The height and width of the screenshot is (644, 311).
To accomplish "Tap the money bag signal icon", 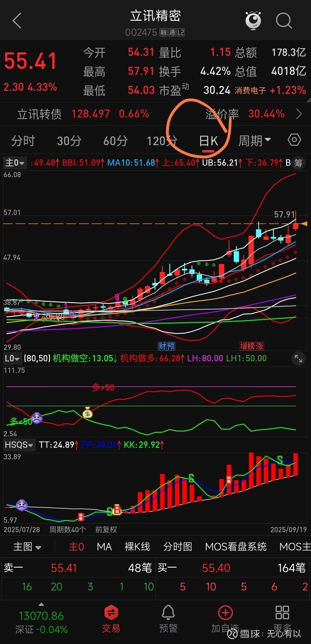I will (x=88, y=413).
